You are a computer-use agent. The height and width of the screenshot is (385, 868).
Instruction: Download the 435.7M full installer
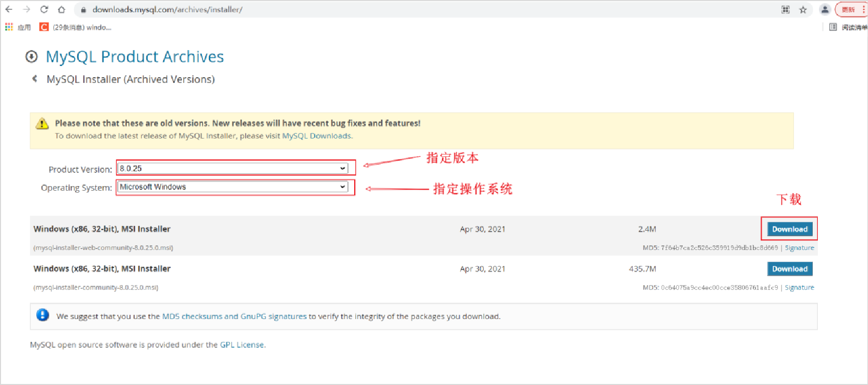pyautogui.click(x=790, y=269)
